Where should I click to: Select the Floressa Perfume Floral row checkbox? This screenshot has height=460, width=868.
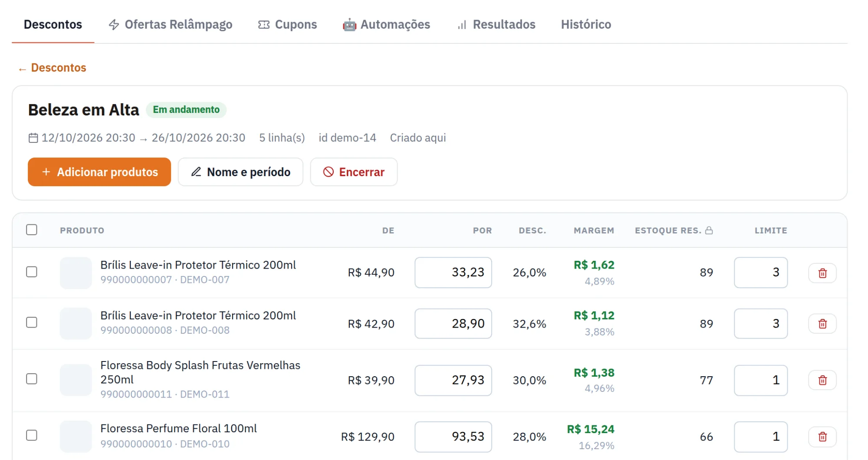point(32,435)
